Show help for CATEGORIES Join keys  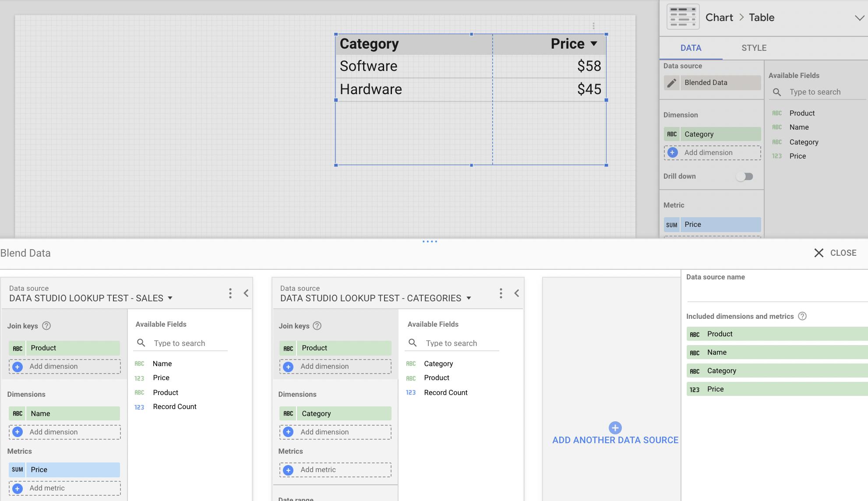click(318, 326)
